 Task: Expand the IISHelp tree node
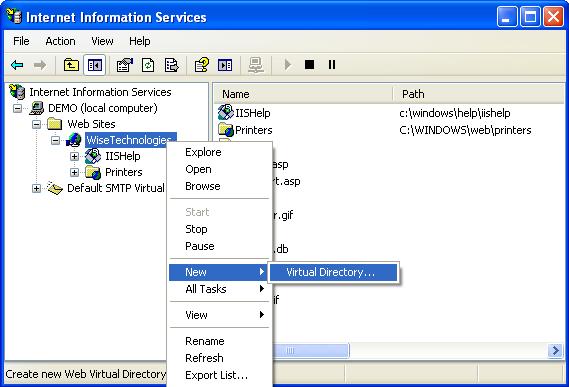[74, 156]
